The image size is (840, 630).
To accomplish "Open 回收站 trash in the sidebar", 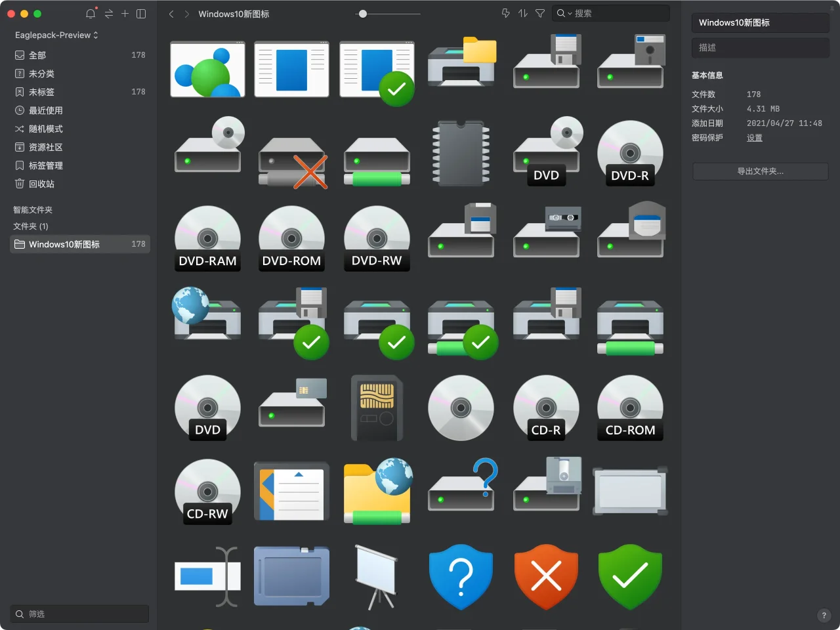I will click(x=79, y=184).
